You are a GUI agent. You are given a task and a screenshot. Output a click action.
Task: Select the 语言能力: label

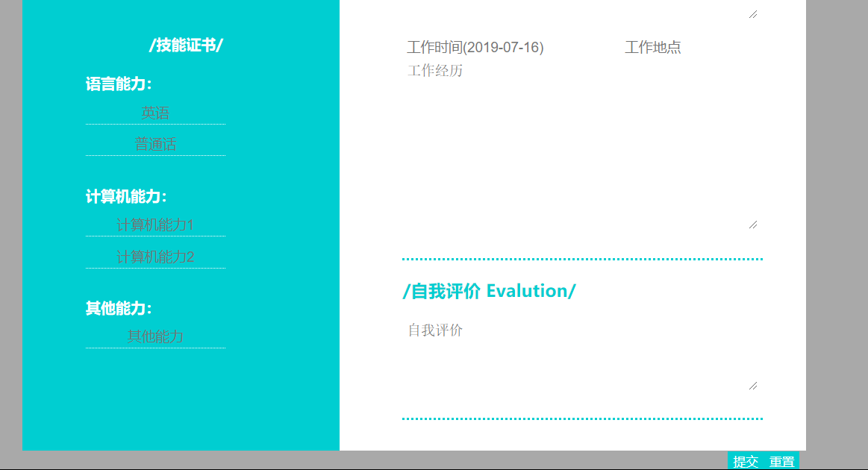(x=119, y=84)
